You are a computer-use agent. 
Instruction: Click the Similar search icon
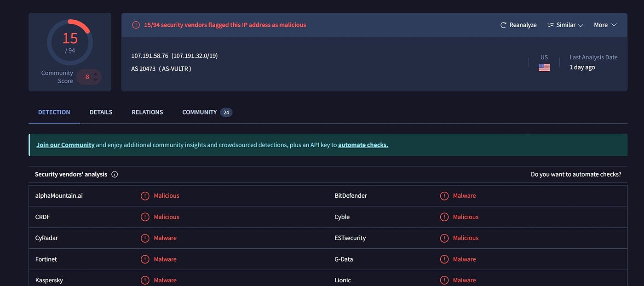[x=551, y=25]
